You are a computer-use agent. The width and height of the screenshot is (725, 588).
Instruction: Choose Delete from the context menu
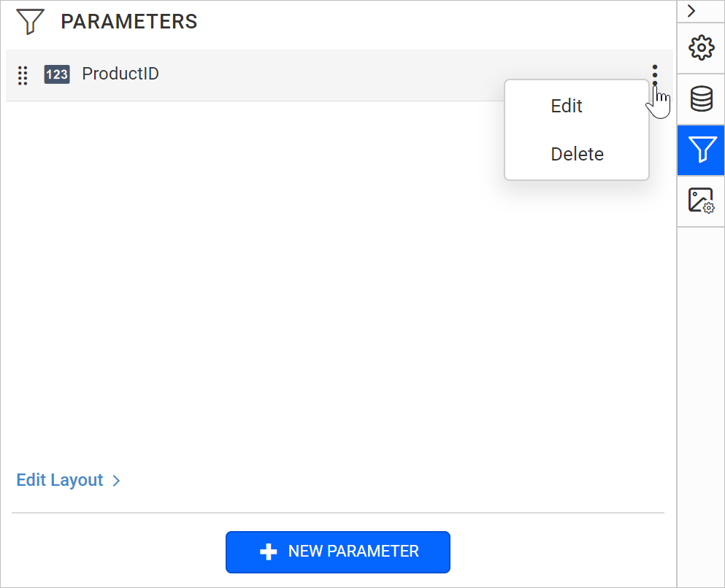pos(577,154)
